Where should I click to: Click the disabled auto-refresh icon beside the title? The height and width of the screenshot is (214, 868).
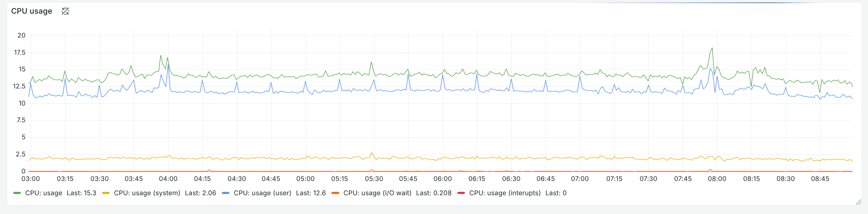65,11
